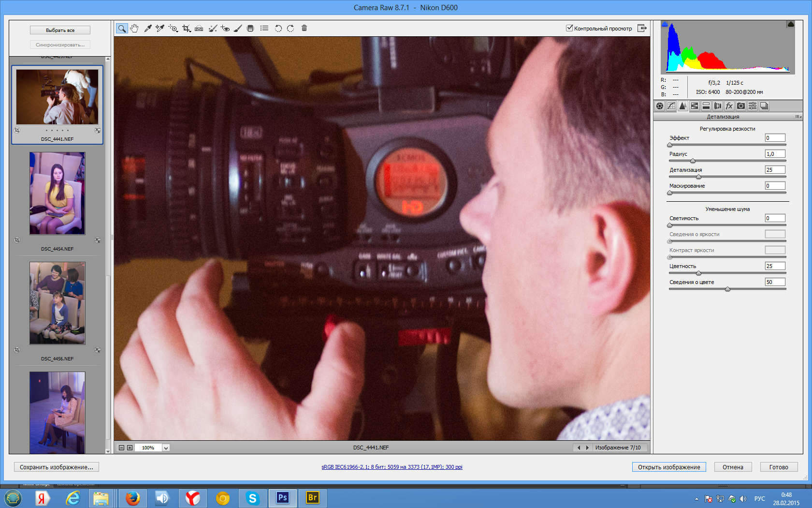Select the Adjustment Brush tool

click(x=238, y=28)
